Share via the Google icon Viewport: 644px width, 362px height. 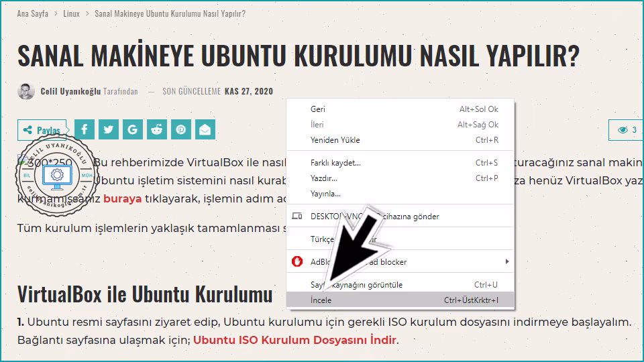point(133,129)
